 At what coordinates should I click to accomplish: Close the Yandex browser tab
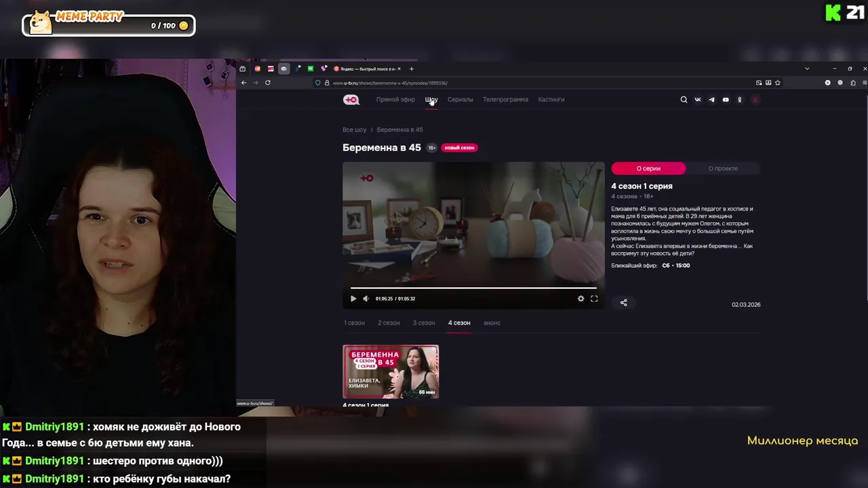pos(399,68)
